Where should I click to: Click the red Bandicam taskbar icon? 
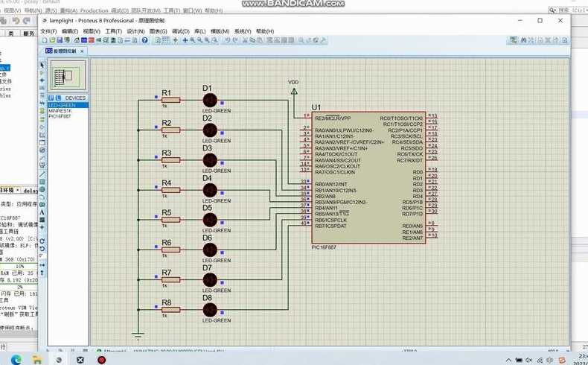click(x=101, y=360)
